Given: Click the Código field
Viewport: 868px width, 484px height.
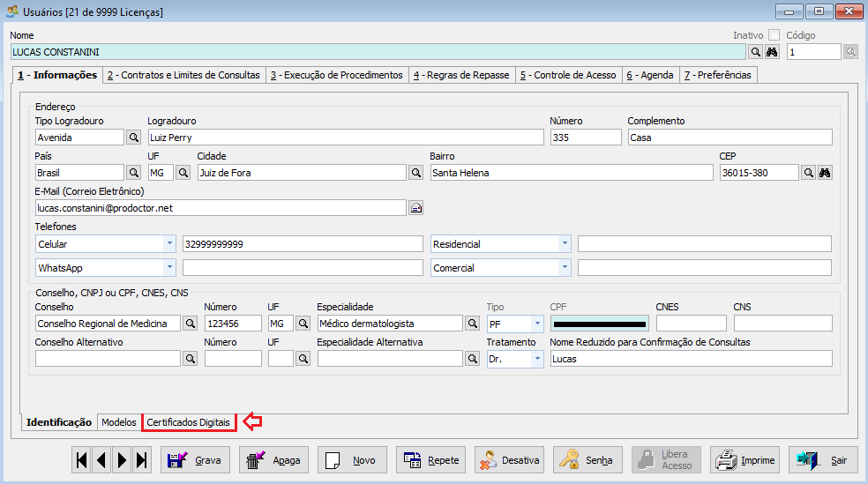Looking at the screenshot, I should (x=813, y=52).
